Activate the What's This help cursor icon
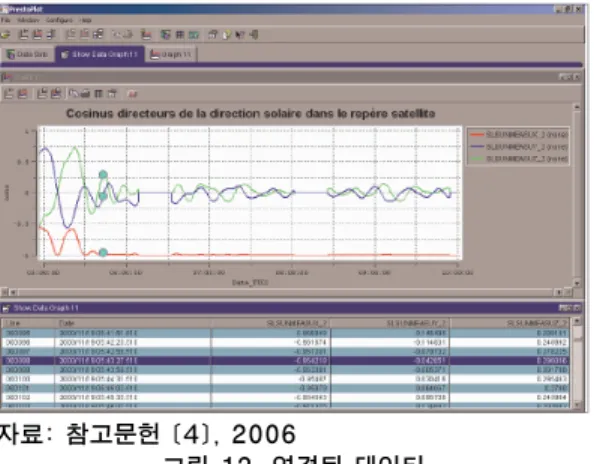This screenshot has width=594, height=464. pos(240,35)
